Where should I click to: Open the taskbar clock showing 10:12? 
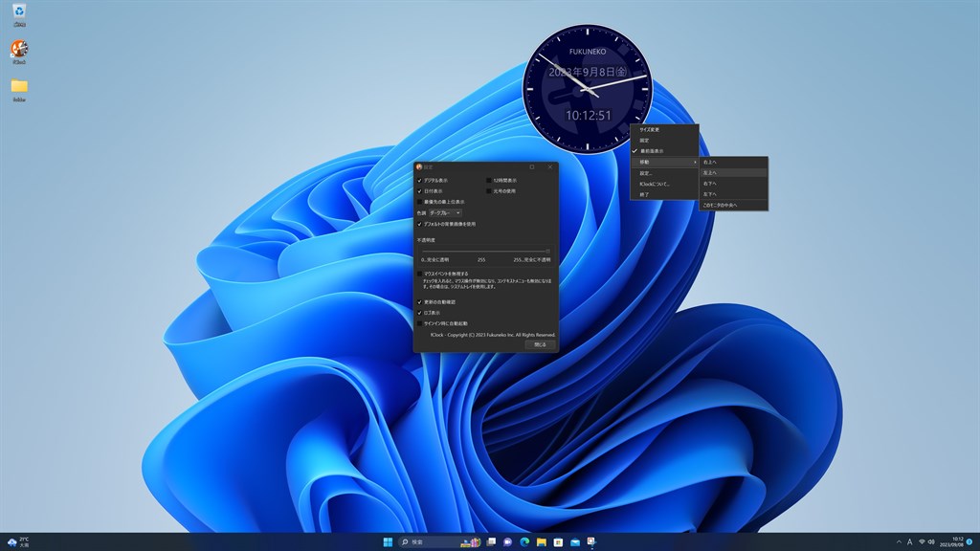[x=951, y=541]
